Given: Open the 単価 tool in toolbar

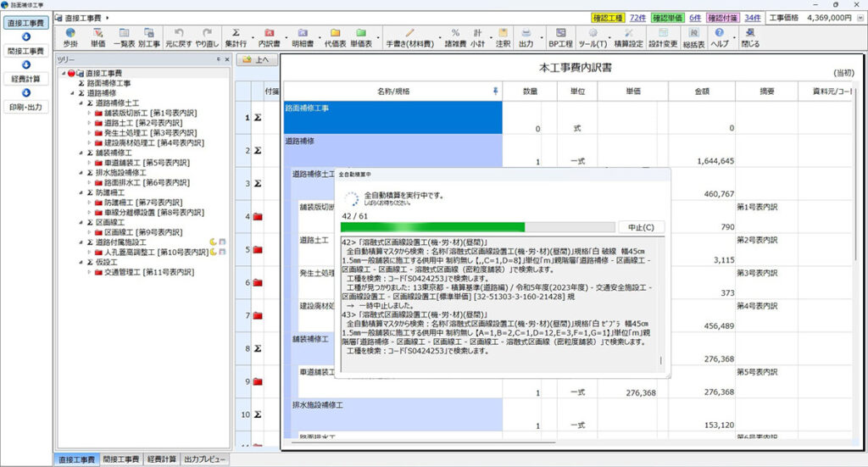Looking at the screenshot, I should click(x=98, y=36).
